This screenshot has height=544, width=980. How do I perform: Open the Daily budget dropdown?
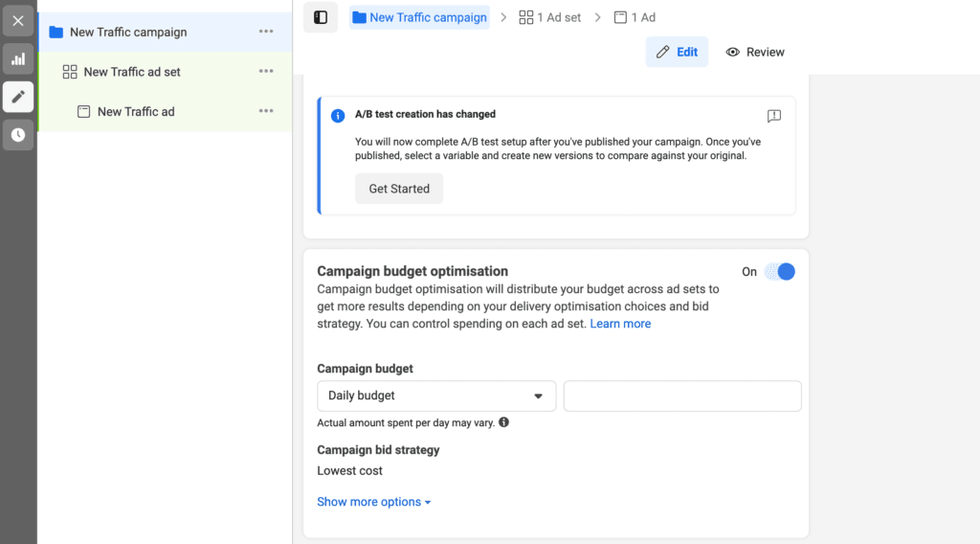(436, 396)
